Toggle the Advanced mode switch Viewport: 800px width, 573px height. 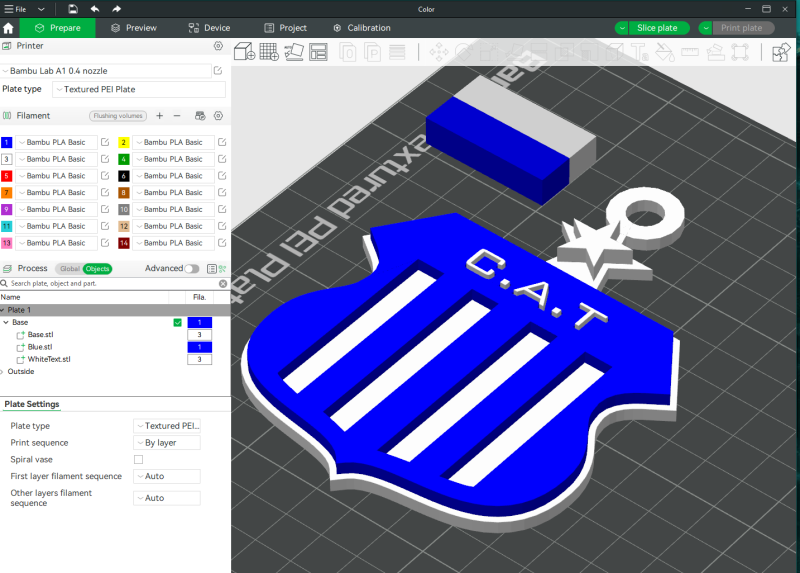191,268
